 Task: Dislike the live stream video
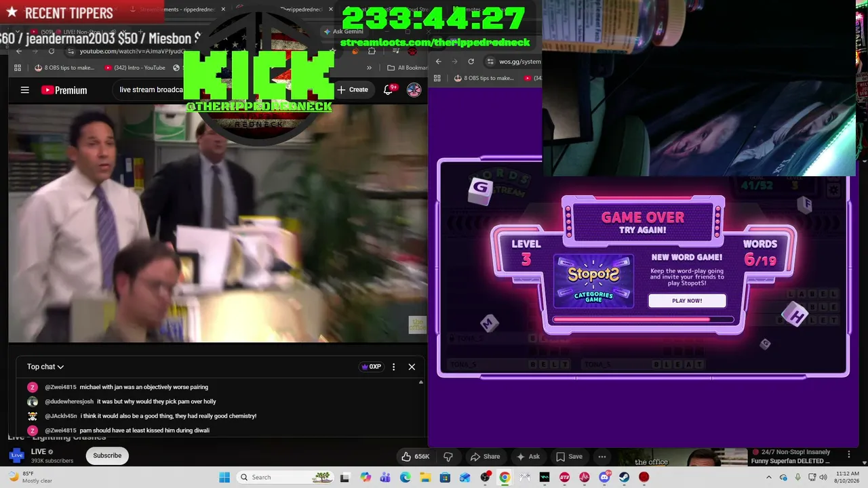(448, 456)
